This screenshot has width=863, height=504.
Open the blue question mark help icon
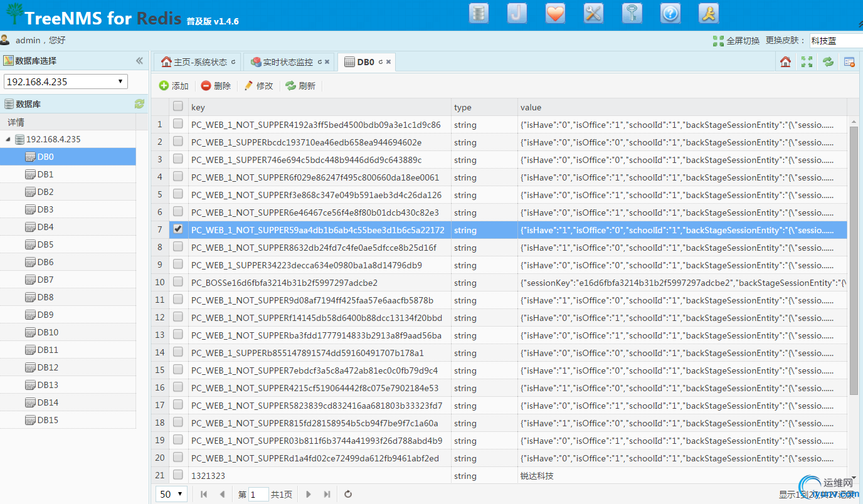pyautogui.click(x=670, y=13)
